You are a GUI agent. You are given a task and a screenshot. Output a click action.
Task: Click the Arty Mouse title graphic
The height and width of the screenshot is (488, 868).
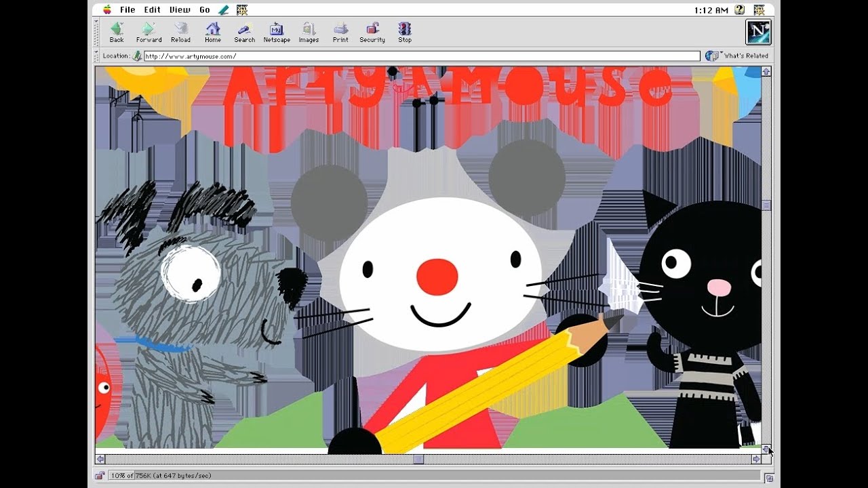(x=448, y=88)
